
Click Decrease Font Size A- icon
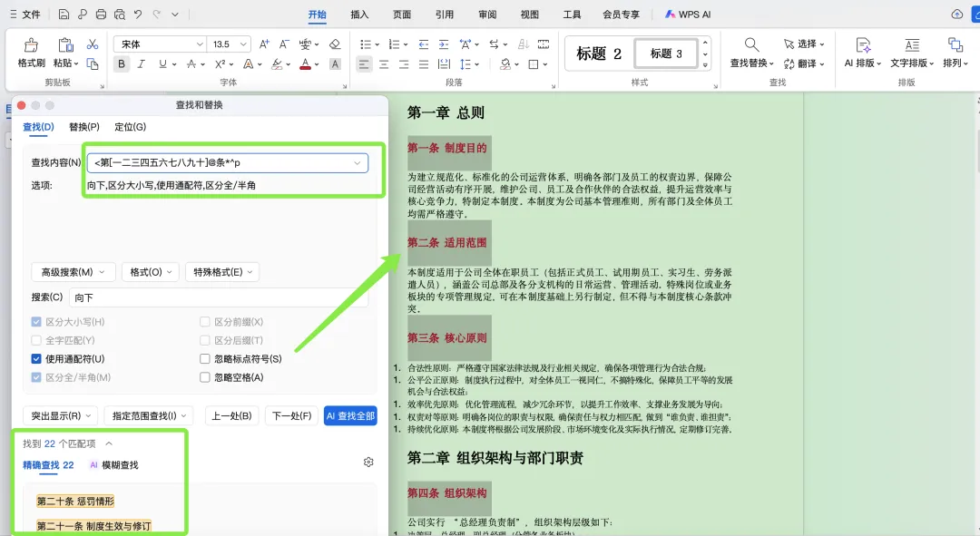pos(284,44)
